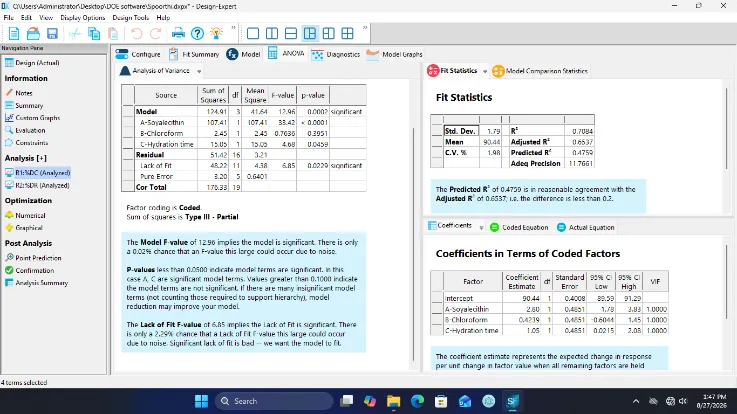The height and width of the screenshot is (414, 737).
Task: Go to Numerical optimization in navigation
Action: (x=30, y=215)
